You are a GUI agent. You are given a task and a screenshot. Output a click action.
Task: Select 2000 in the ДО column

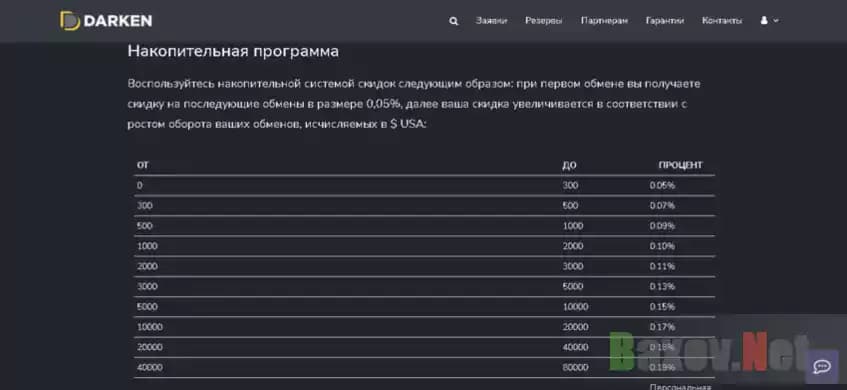(x=573, y=246)
